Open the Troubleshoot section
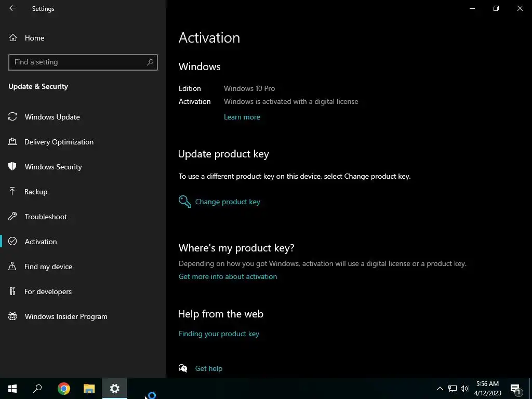The height and width of the screenshot is (399, 532). [83, 217]
